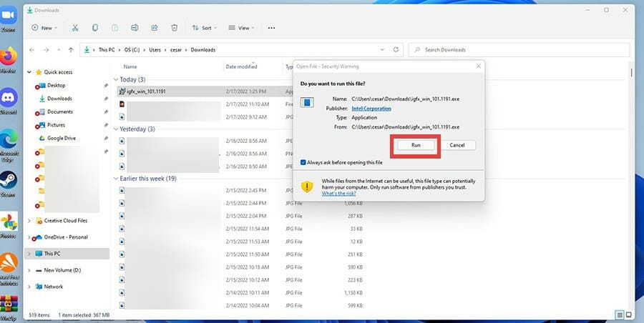
Task: Click 'cesar' in the address breadcrumb
Action: point(176,49)
